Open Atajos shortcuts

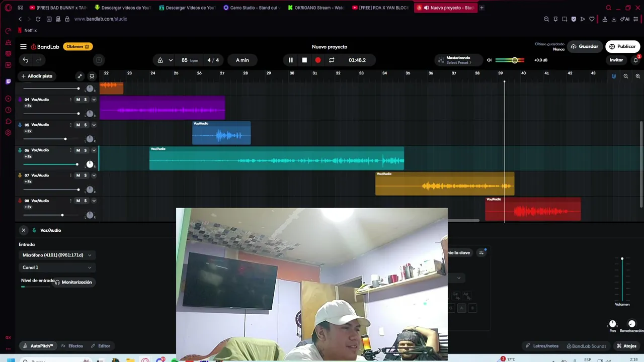(x=626, y=346)
